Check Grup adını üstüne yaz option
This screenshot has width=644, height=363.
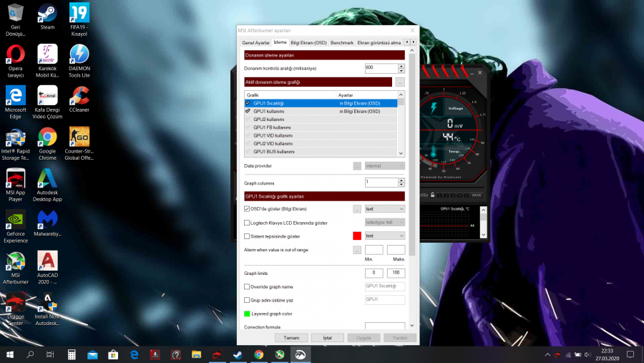(x=247, y=300)
